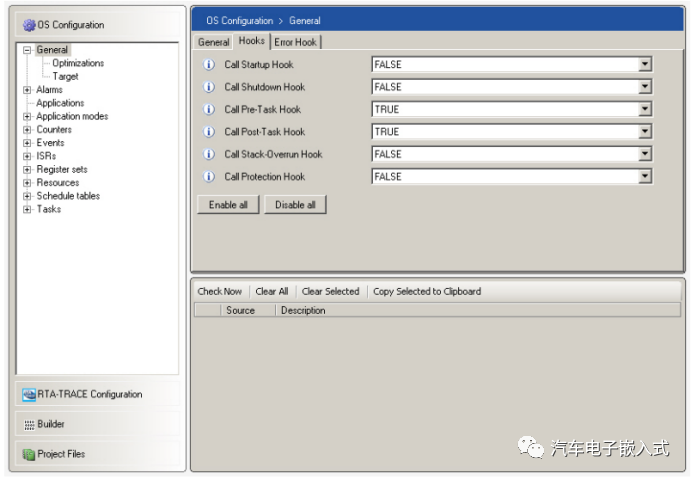Open the Project Files section
This screenshot has width=692, height=479.
(x=98, y=454)
